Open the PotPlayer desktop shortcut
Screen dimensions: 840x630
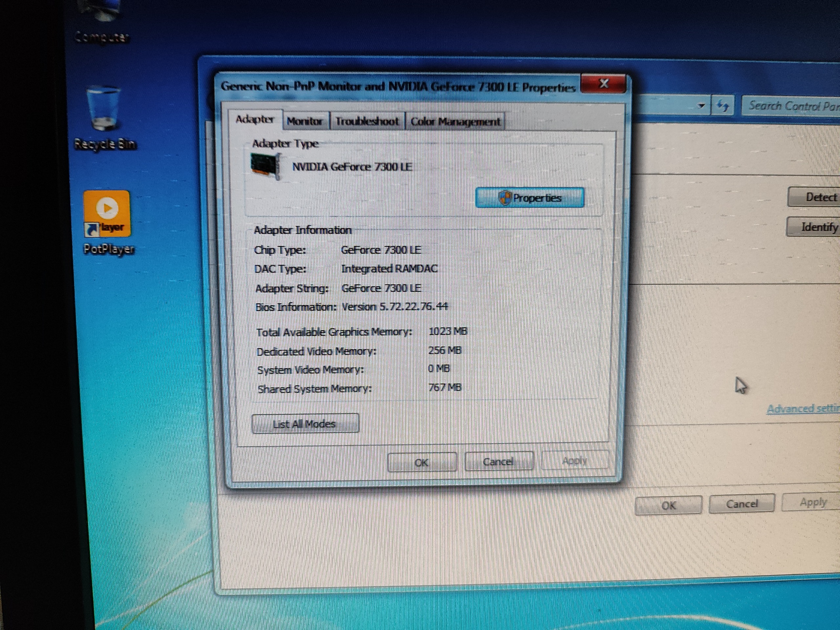pyautogui.click(x=108, y=222)
